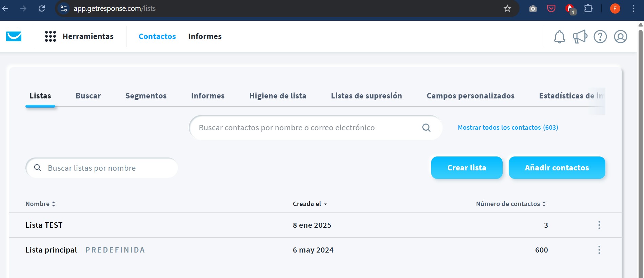Screen dimensions: 644x278
Task: Focus the Buscar listas por nombre field
Action: click(x=108, y=168)
